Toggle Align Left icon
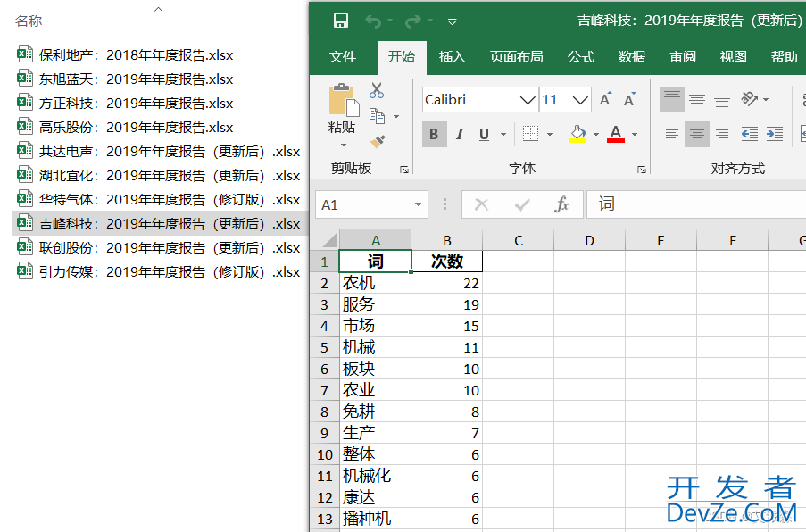Image resolution: width=806 pixels, height=532 pixels. pos(672,134)
